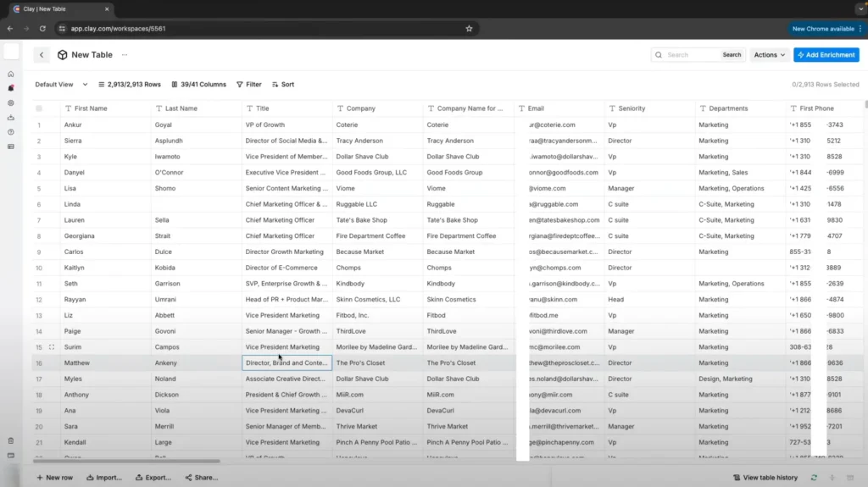Open the Import menu
Image resolution: width=868 pixels, height=487 pixels.
104,478
